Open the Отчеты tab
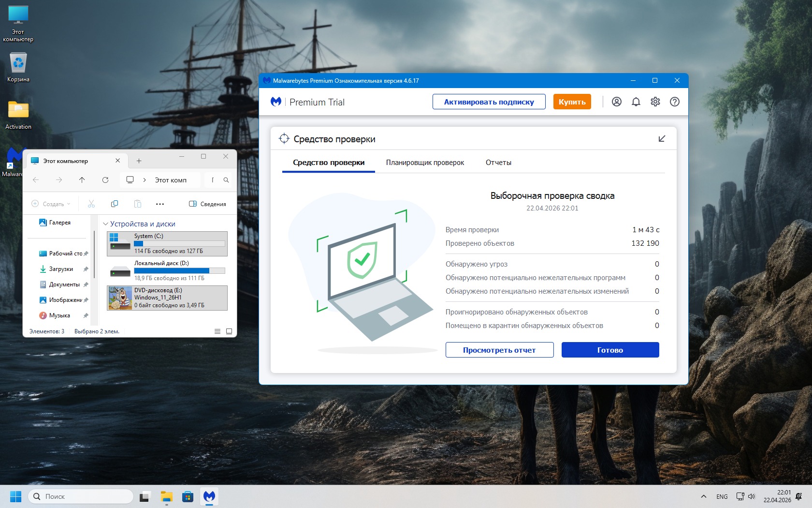Viewport: 812px width, 508px height. pos(498,163)
